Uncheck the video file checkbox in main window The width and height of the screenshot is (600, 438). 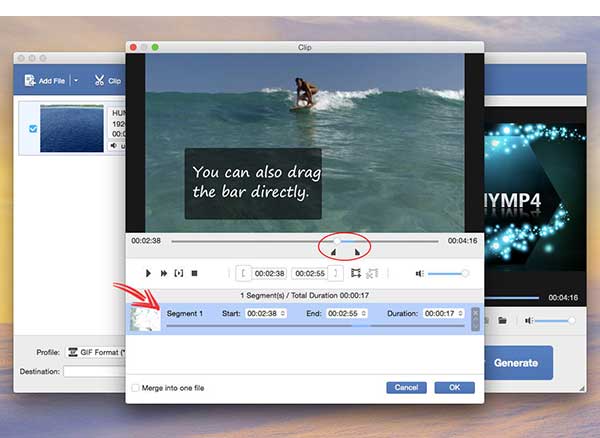coord(33,129)
